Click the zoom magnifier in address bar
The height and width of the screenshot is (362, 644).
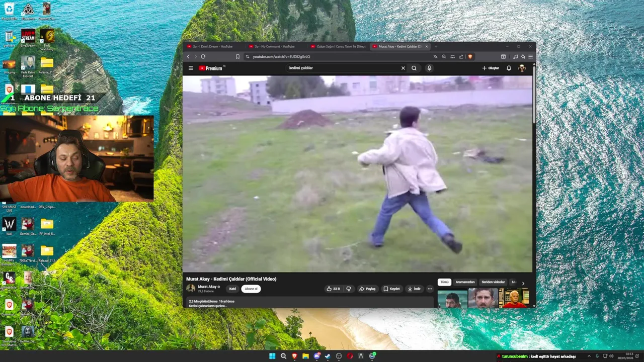click(444, 57)
